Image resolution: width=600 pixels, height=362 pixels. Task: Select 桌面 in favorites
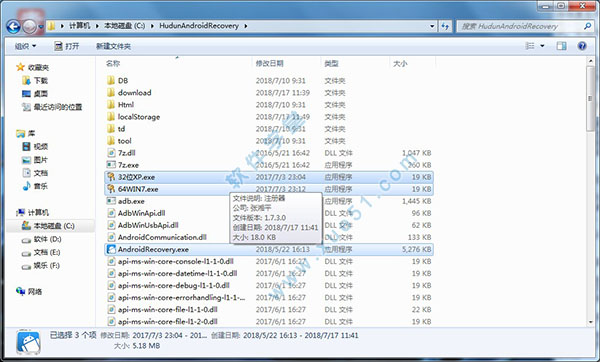(35, 93)
